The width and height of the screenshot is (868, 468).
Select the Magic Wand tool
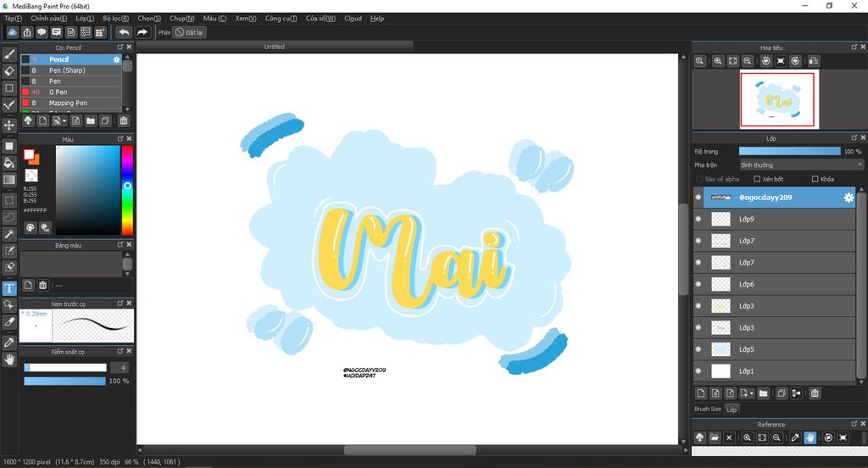9,234
